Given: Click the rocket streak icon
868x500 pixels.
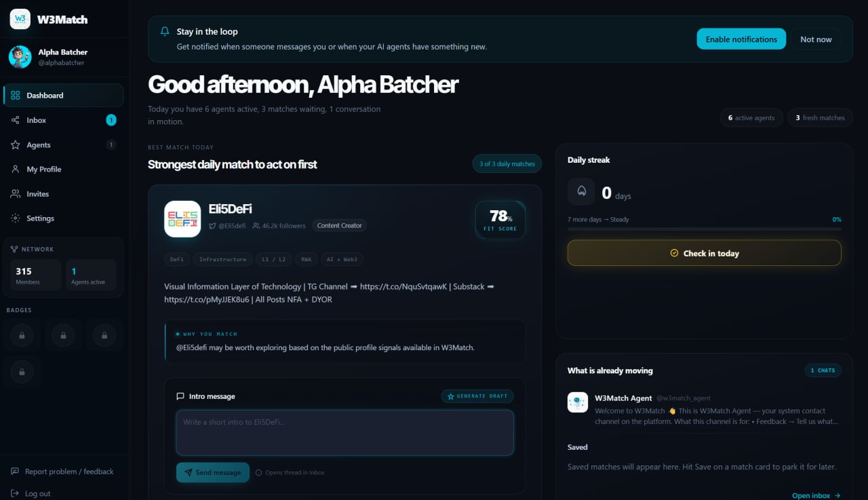Looking at the screenshot, I should [x=581, y=192].
